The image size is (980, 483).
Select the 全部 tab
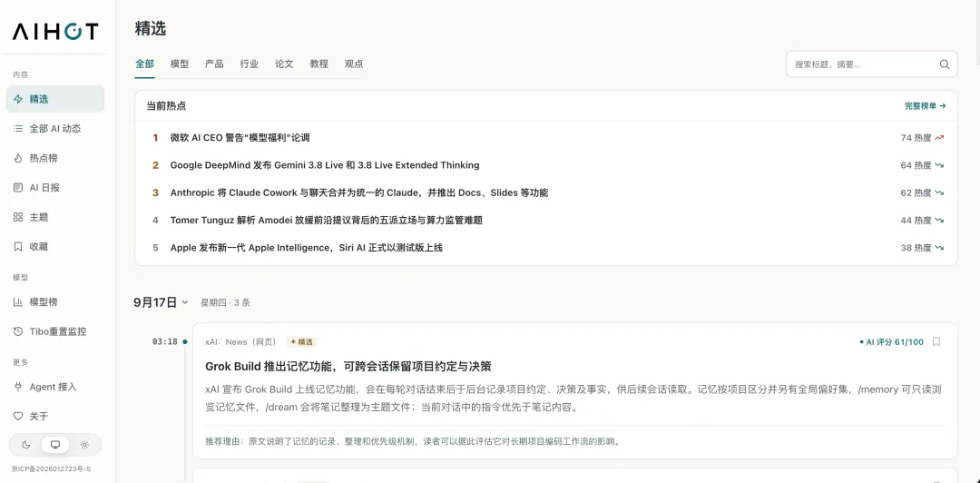click(x=144, y=64)
